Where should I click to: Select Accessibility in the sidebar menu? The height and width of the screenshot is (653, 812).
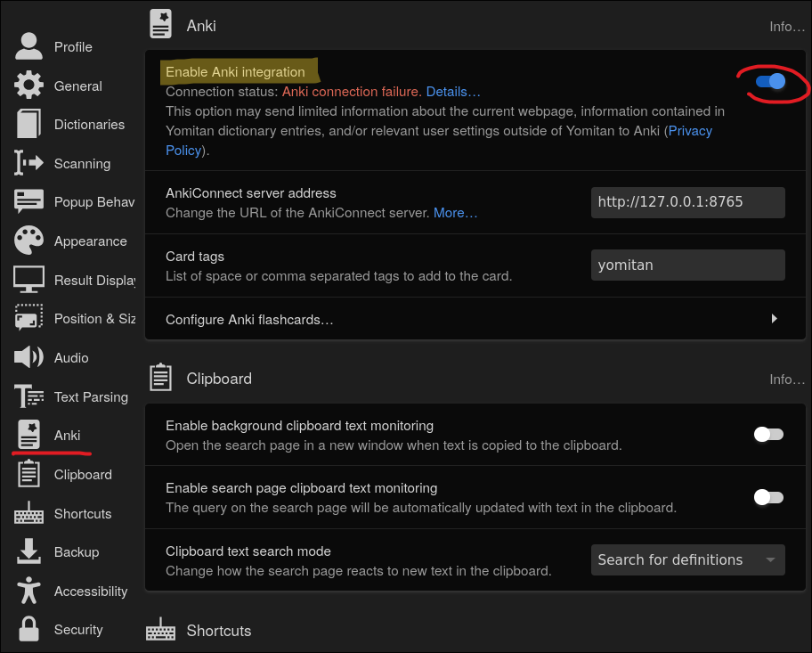click(90, 591)
